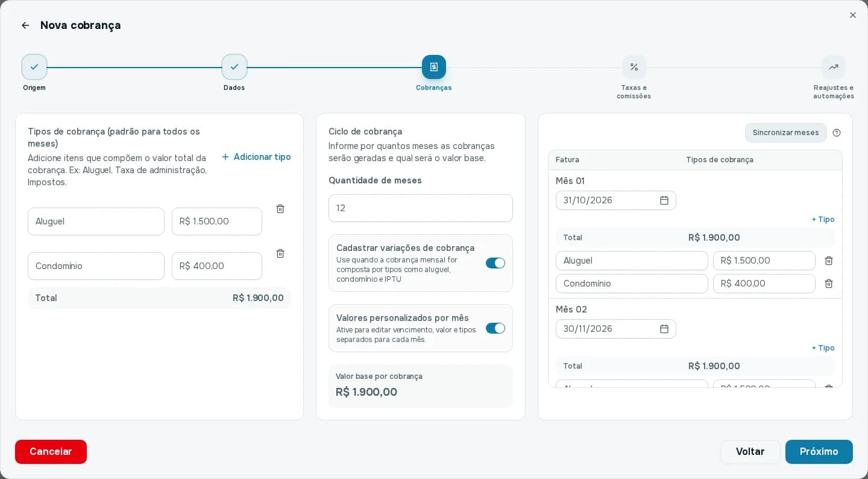Screen dimensions: 868x479
Task: Click the Voltar button
Action: tap(750, 452)
